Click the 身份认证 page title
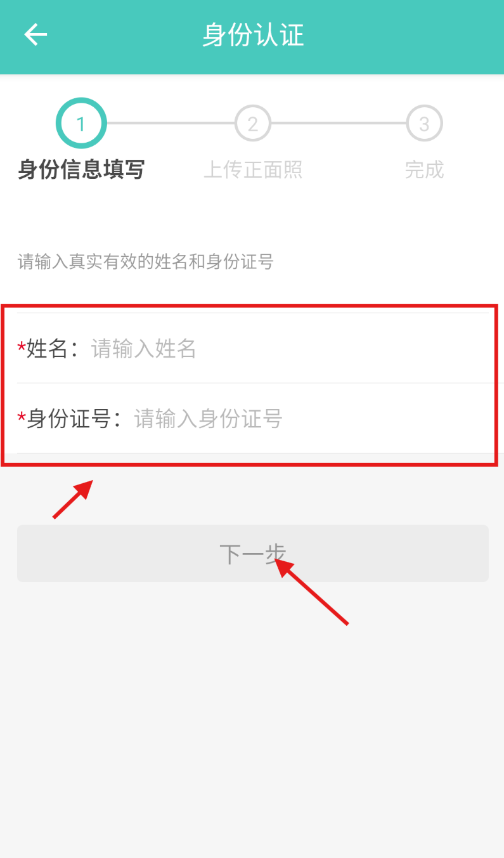 pyautogui.click(x=253, y=35)
